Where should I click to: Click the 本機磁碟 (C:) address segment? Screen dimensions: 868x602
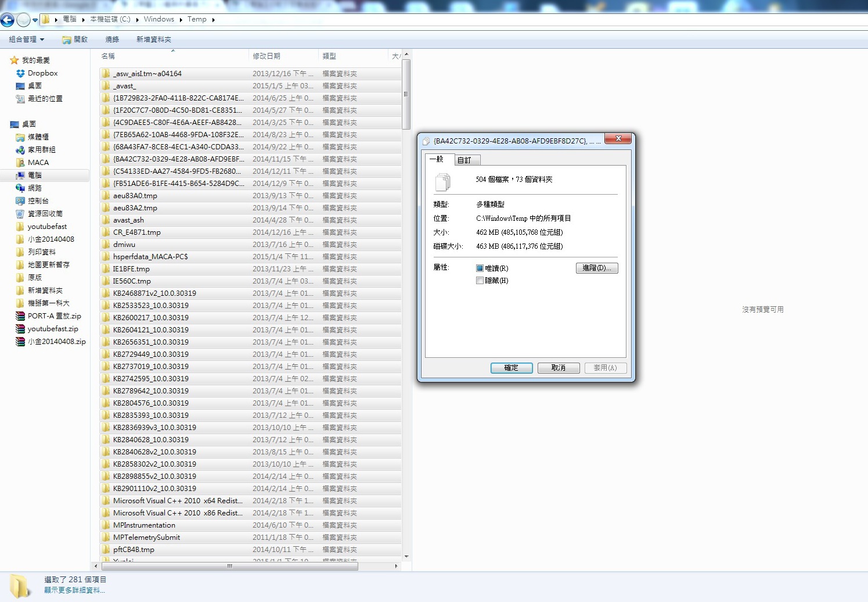[x=110, y=19]
